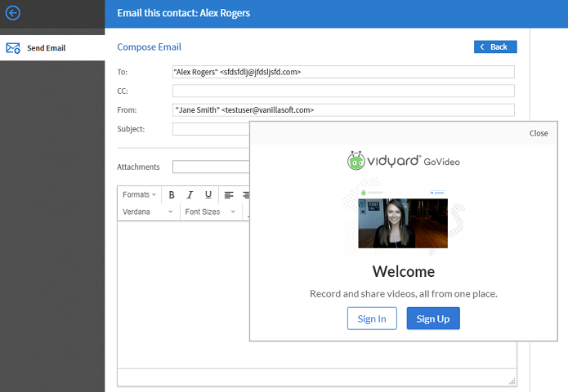Click the Send Email envelope icon

point(13,48)
